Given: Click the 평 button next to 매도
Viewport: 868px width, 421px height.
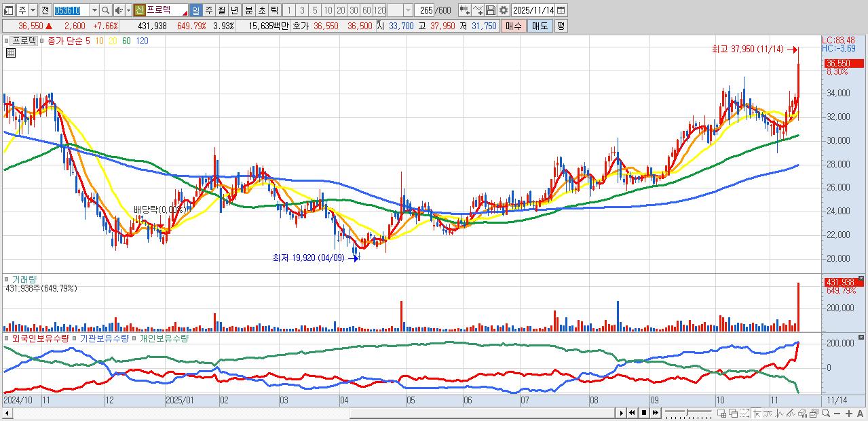Looking at the screenshot, I should coord(561,26).
